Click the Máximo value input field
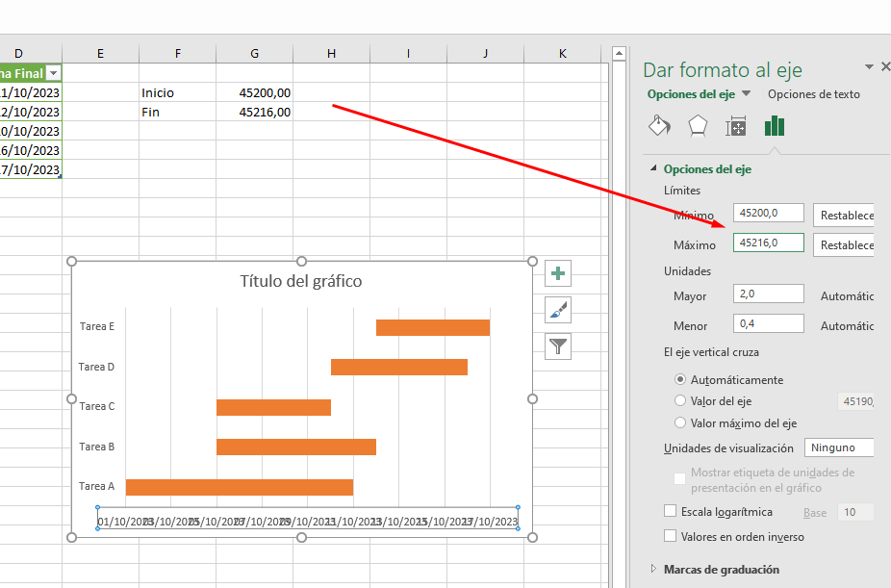 click(768, 243)
